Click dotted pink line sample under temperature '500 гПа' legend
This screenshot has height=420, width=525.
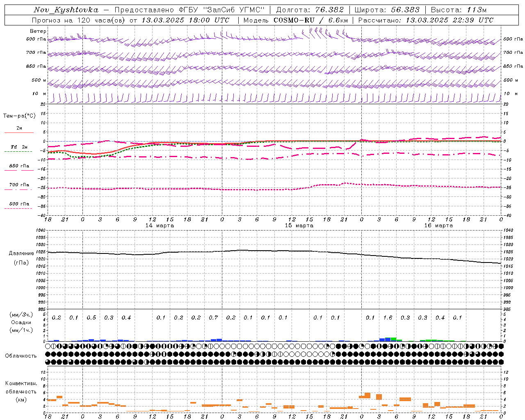(18, 208)
